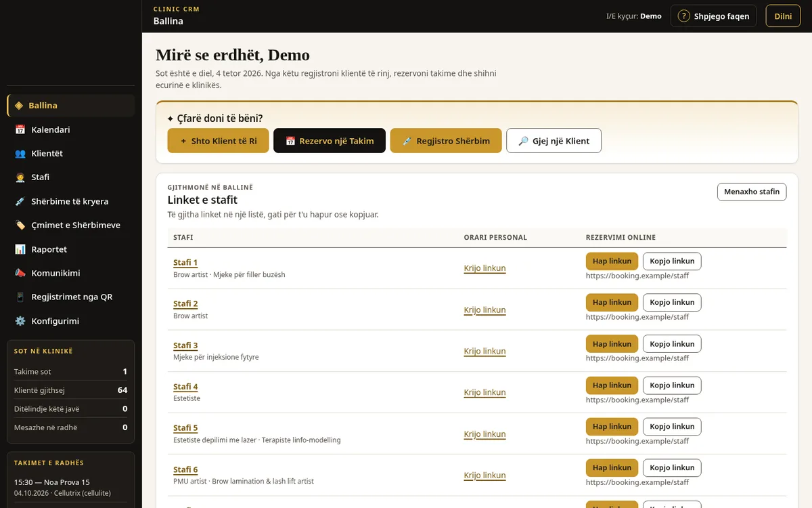Open the Stafi 3 link

tap(185, 345)
